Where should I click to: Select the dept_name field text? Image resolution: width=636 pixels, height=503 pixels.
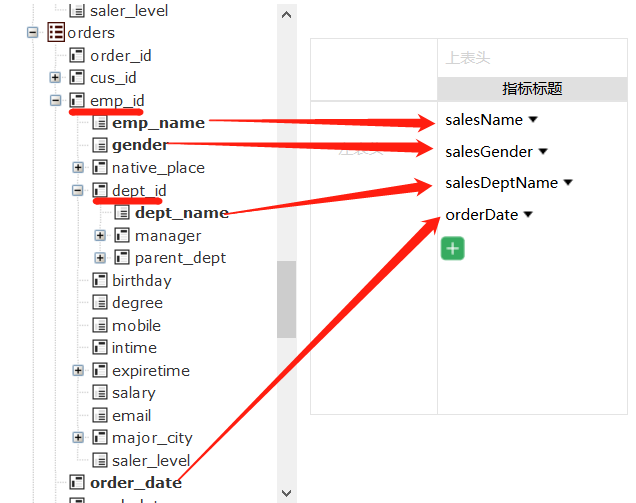pos(182,213)
